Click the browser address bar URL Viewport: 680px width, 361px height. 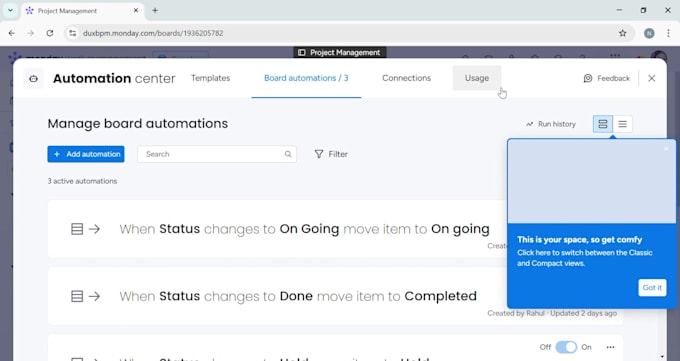[x=153, y=33]
